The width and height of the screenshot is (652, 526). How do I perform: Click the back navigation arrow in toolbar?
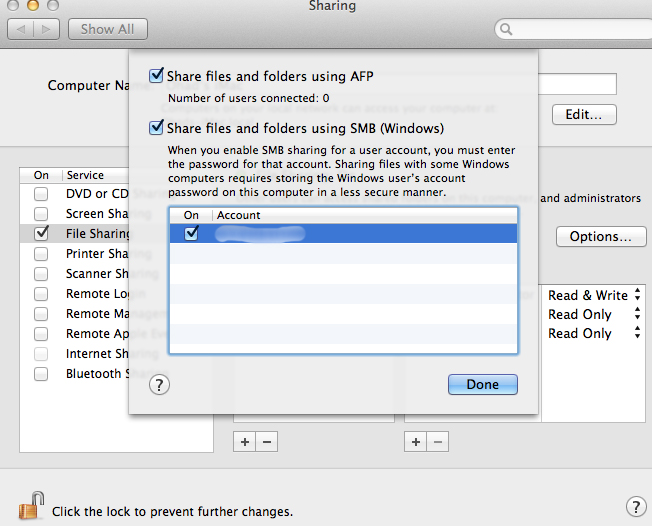click(x=20, y=29)
